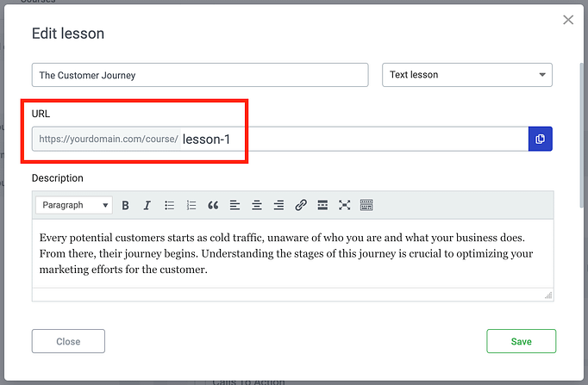Insert a numbered list
The height and width of the screenshot is (385, 588).
coord(191,205)
